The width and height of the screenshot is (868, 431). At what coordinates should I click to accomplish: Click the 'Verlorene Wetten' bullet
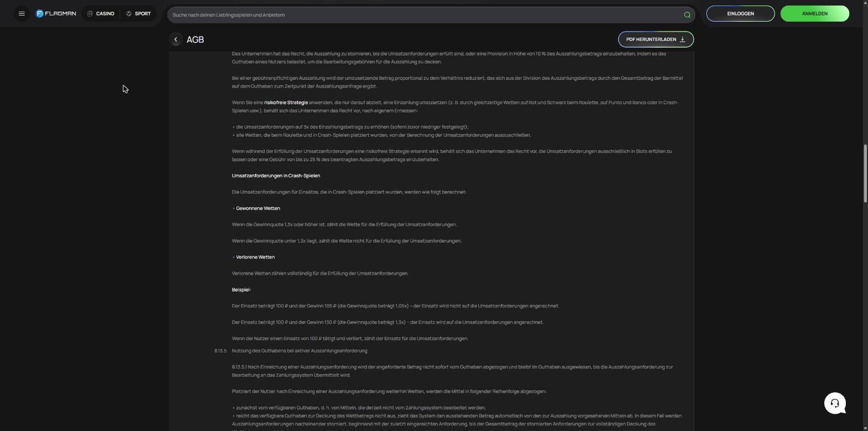(255, 257)
